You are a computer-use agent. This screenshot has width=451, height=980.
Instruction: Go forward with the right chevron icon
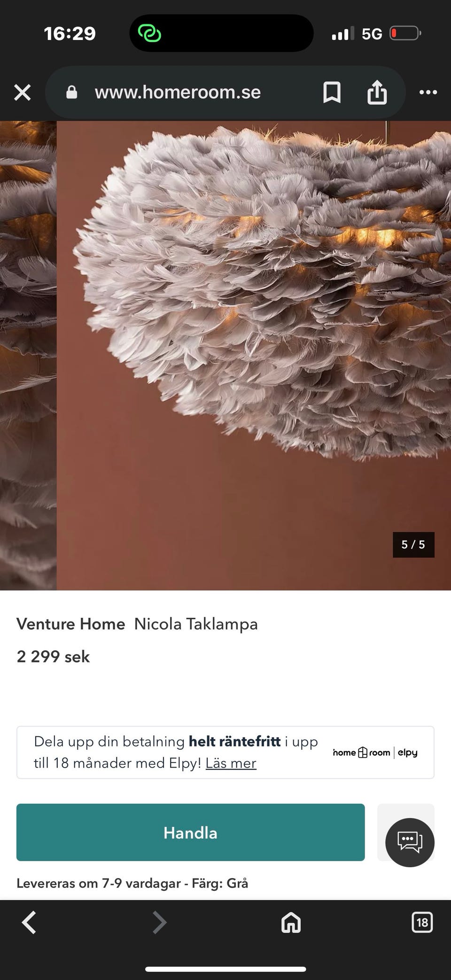pos(160,922)
